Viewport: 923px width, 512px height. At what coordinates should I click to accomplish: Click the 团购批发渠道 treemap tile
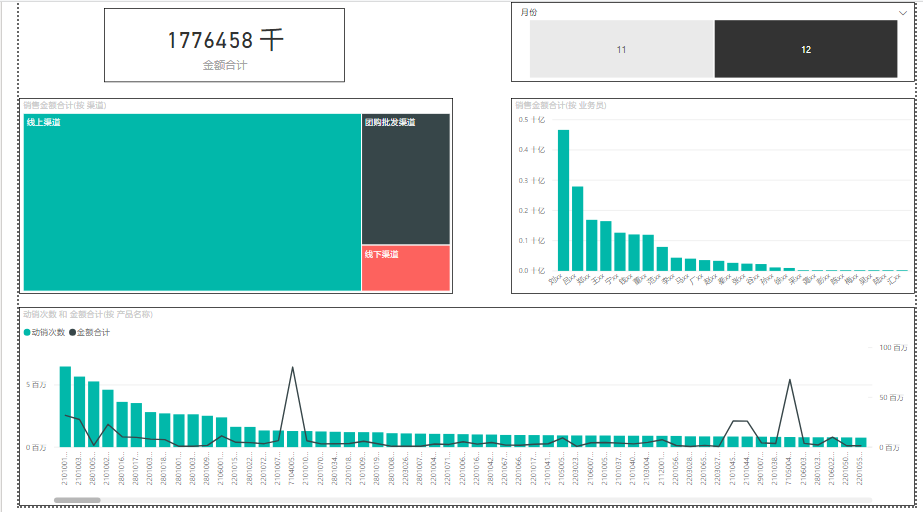point(406,179)
